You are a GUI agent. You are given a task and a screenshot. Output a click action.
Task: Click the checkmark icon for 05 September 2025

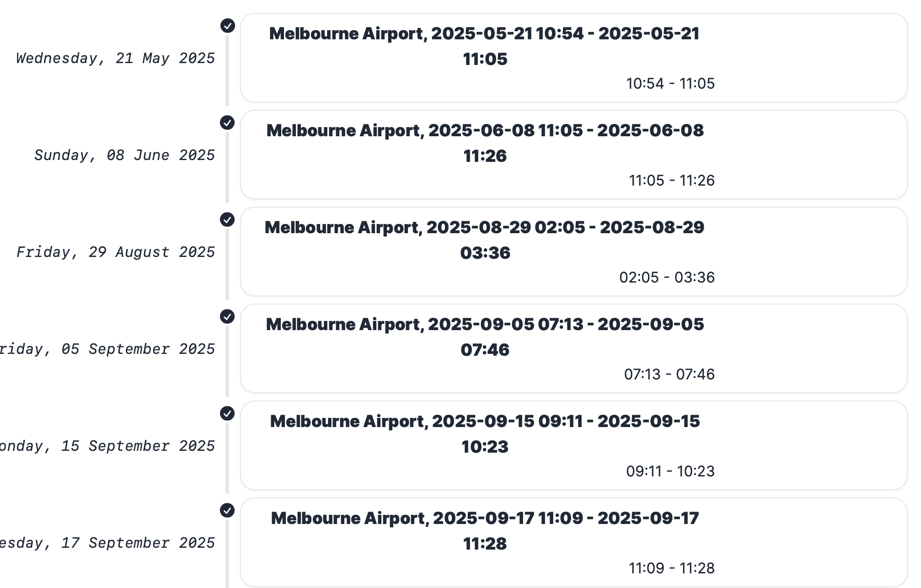[227, 316]
